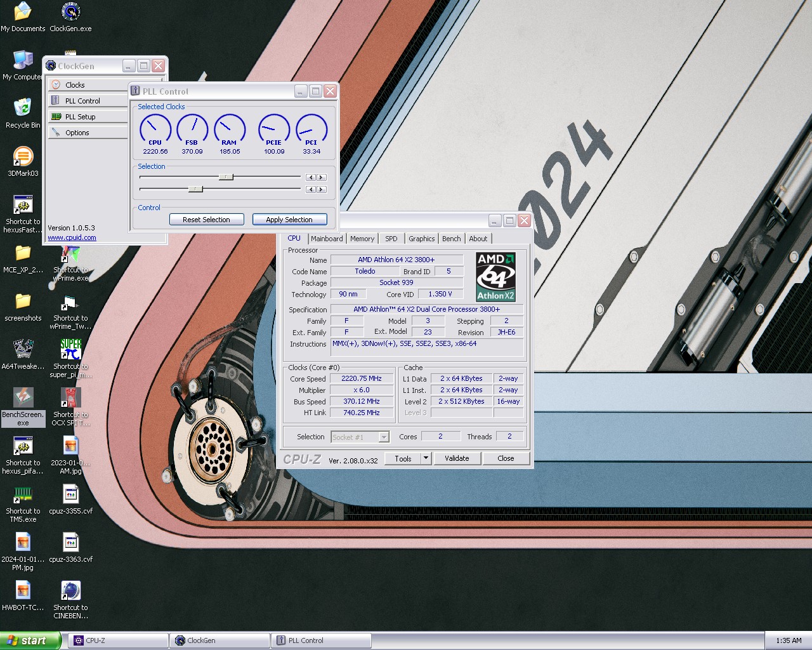Switch to Mainboard tab in CPU-Z
Image resolution: width=812 pixels, height=650 pixels.
327,239
